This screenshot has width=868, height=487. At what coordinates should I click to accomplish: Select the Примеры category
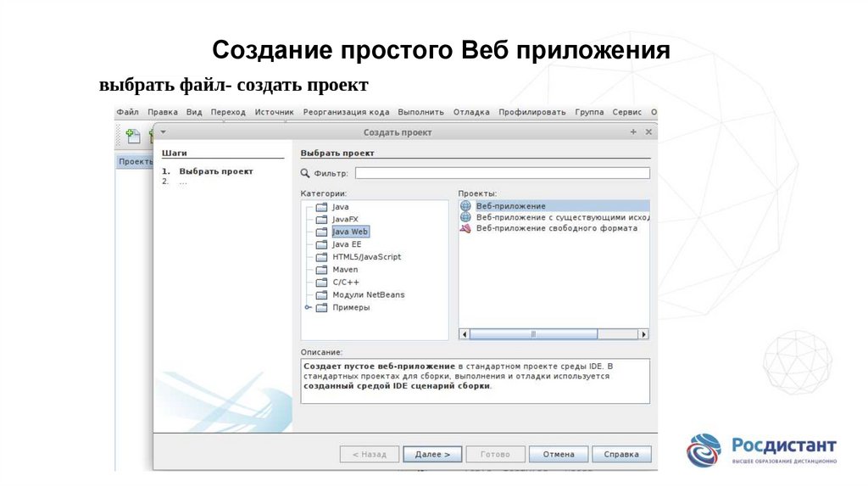pos(351,307)
